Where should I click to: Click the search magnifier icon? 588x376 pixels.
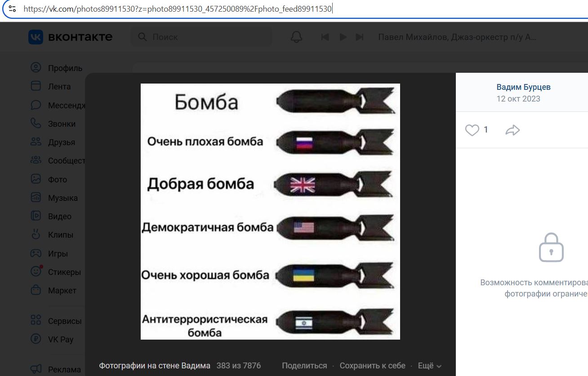[x=143, y=37]
